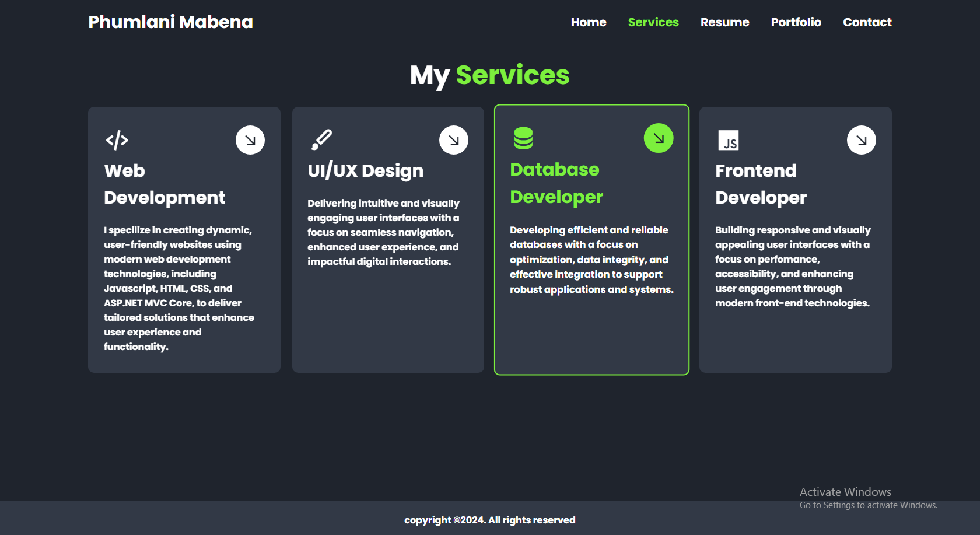Select the Services nav link
Screen dimensions: 980x535
pyautogui.click(x=653, y=22)
